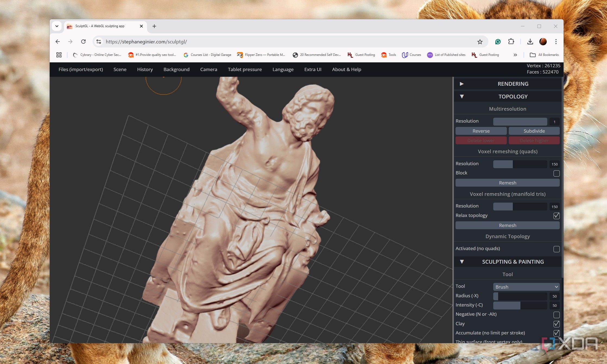The width and height of the screenshot is (607, 364).
Task: Adjust the Radius (-X) slider
Action: (x=520, y=296)
